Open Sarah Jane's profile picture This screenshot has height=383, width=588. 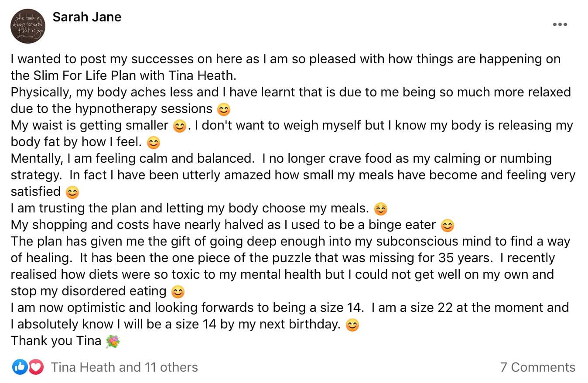(x=28, y=27)
